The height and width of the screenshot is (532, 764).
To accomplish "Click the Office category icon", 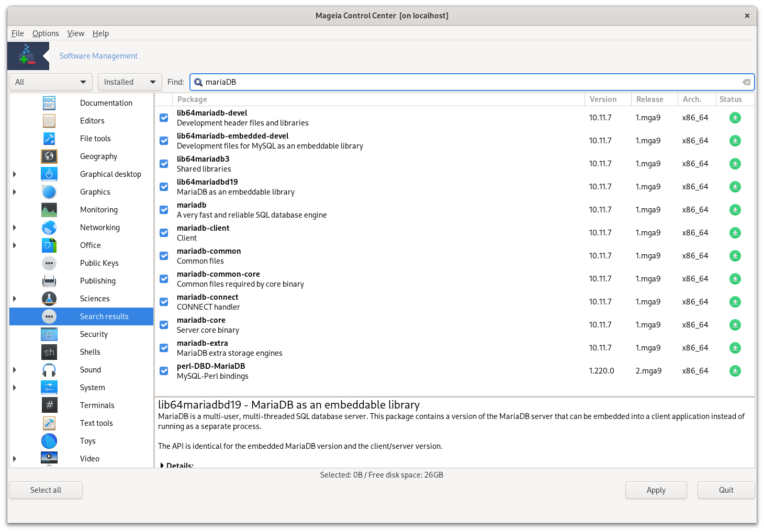I will (49, 245).
